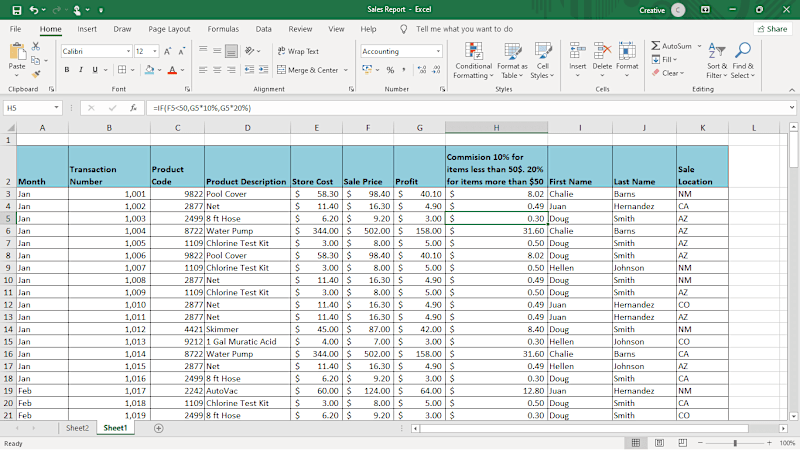Open the Font Color dropdown arrow
Viewport: 800px width, 450px height.
182,70
